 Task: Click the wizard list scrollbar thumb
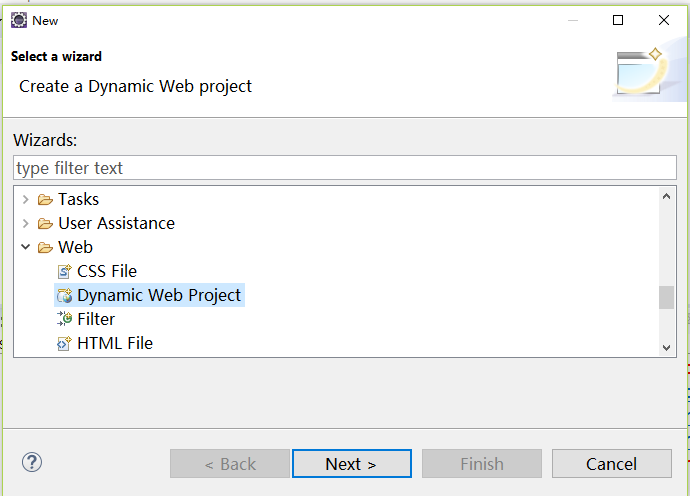coord(666,297)
